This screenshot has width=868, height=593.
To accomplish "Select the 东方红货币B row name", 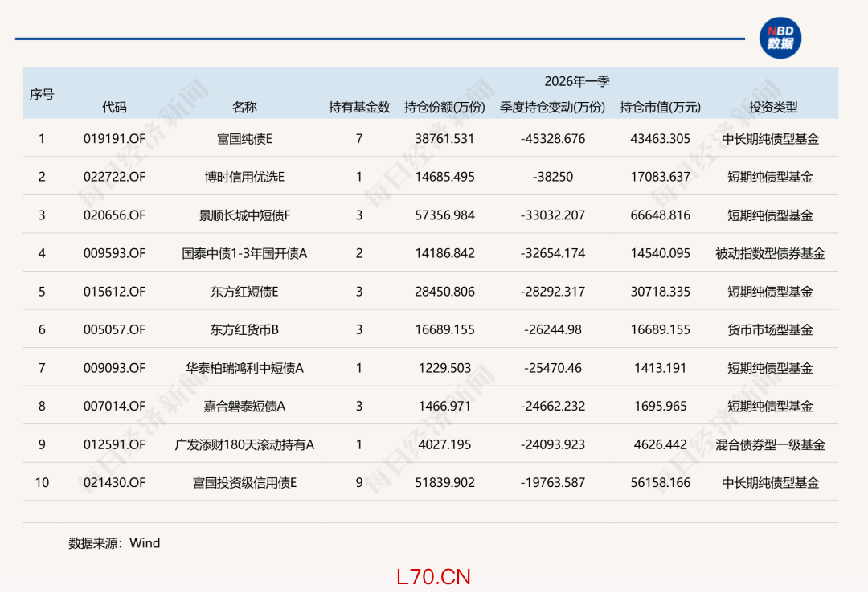I will click(x=244, y=329).
